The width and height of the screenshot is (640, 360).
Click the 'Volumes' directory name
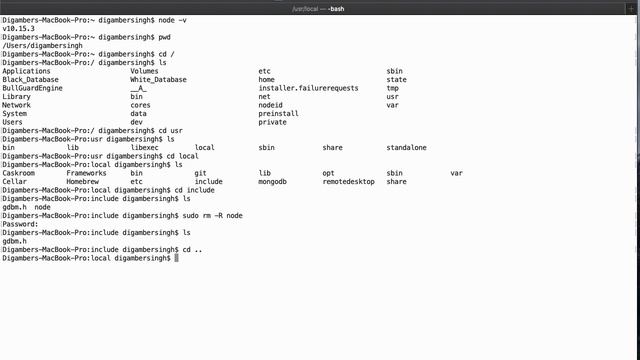(x=144, y=71)
